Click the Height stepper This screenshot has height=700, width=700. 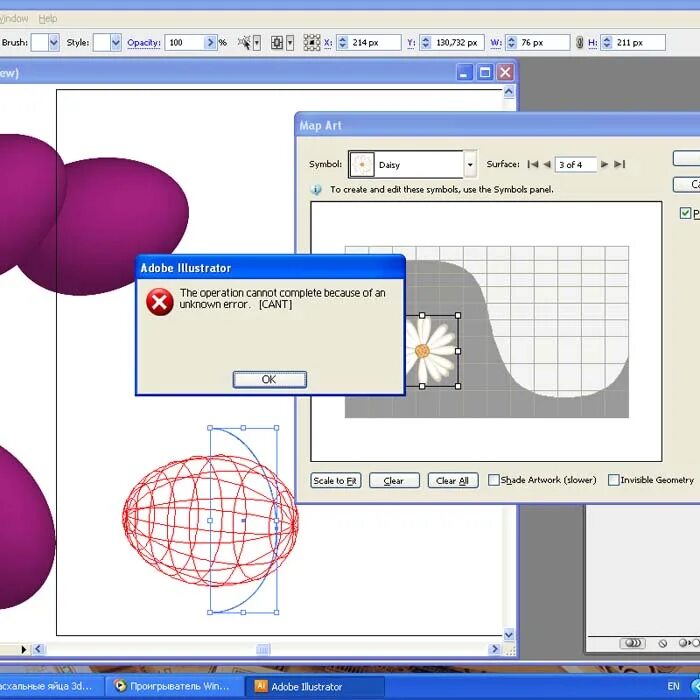(607, 43)
